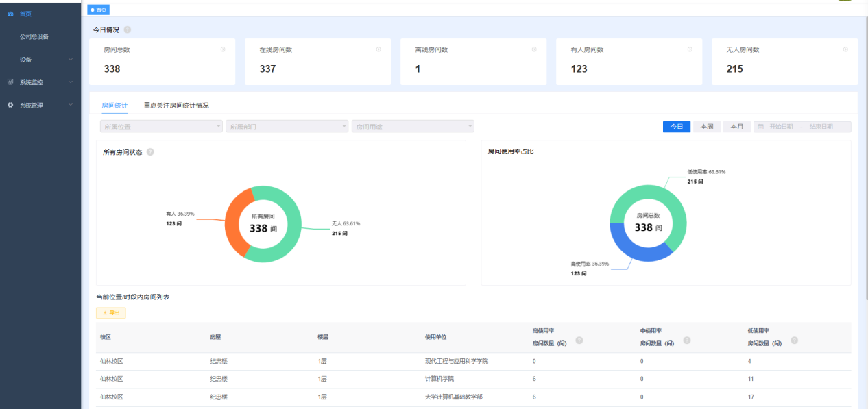Click the 无人房间数 value 215 card
868x409 pixels.
(734, 69)
